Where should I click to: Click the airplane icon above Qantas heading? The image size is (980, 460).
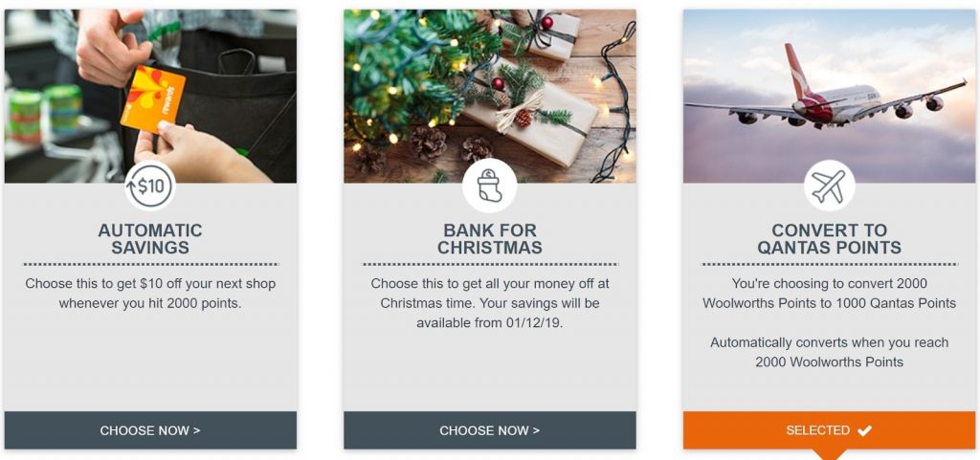tap(830, 186)
